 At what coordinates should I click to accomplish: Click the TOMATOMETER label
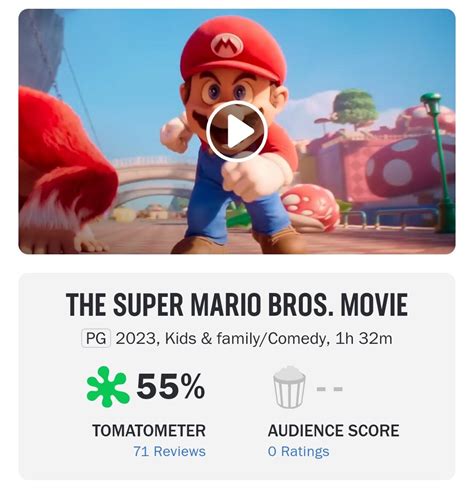point(149,430)
